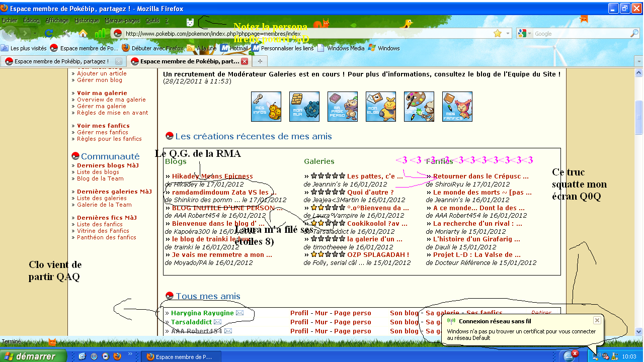This screenshot has height=362, width=644.
Task: Open the Fichier menu
Action: 10,20
